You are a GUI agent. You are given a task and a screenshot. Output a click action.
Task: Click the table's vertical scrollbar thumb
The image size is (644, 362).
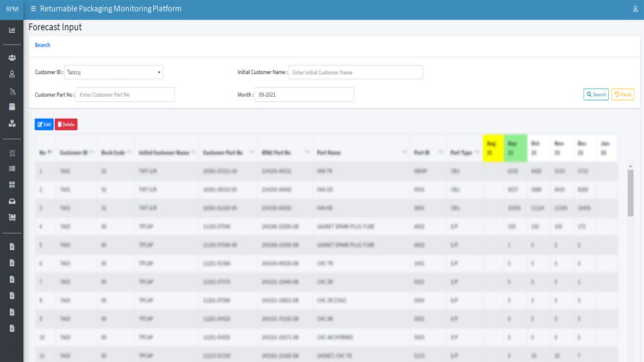630,193
